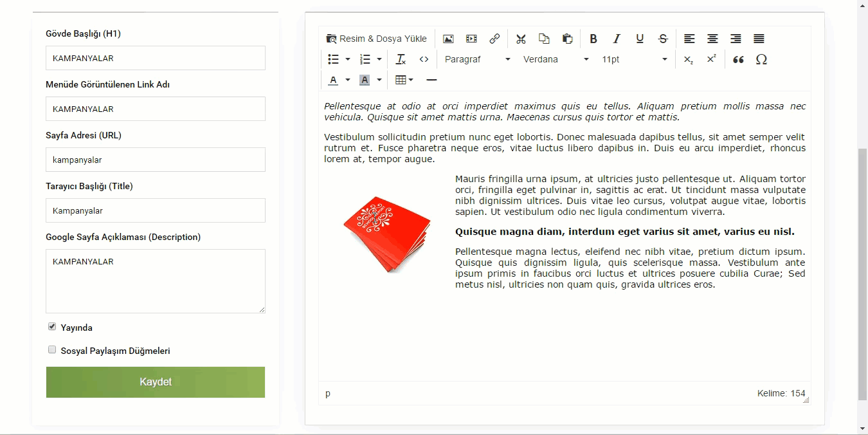The image size is (868, 435).
Task: Toggle the underline formatting button
Action: (x=640, y=39)
